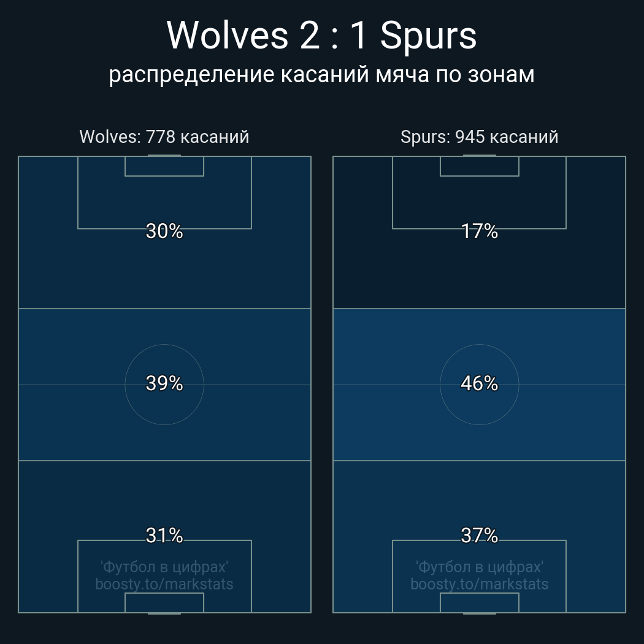Click the 'Футбол в цифрах' watermark on Spurs pitch
Viewport: 644px width, 644px height.
(x=479, y=567)
